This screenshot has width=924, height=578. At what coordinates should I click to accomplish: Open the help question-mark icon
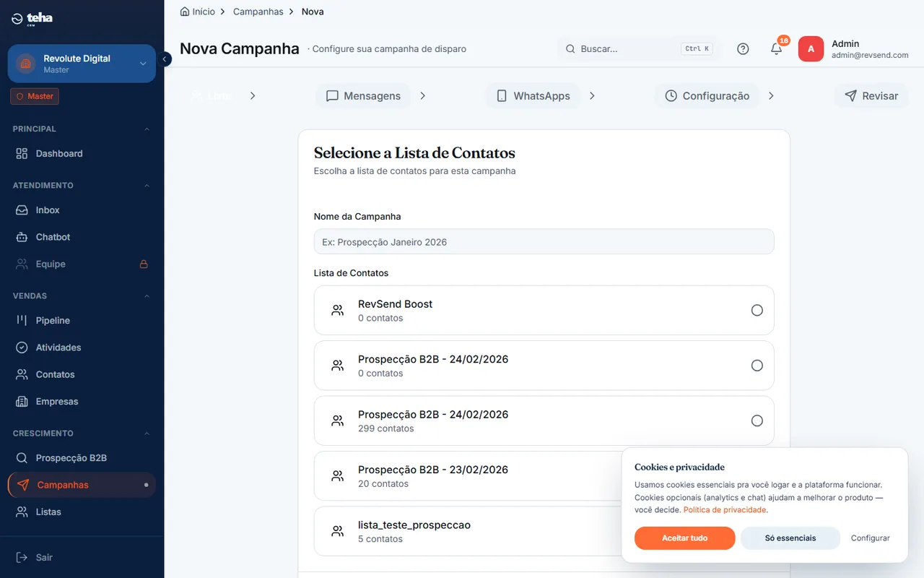point(743,49)
